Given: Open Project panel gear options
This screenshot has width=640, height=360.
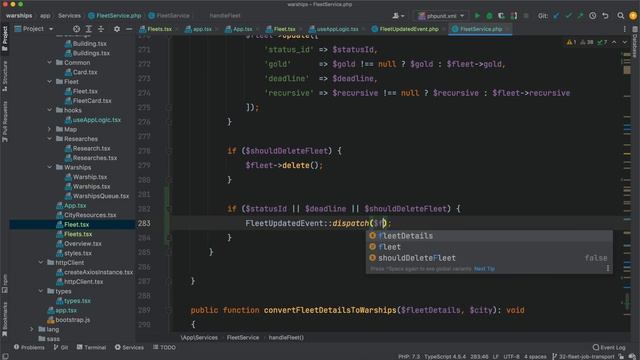Looking at the screenshot, I should [x=117, y=29].
